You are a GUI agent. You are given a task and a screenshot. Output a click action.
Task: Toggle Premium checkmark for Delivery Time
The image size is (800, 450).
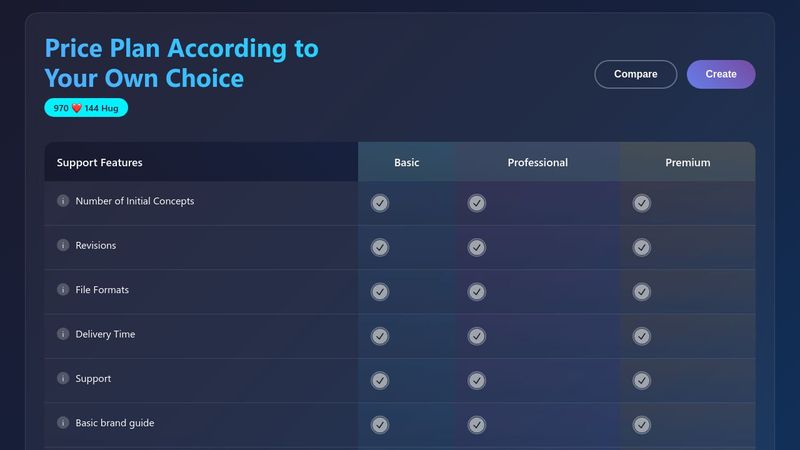point(642,336)
